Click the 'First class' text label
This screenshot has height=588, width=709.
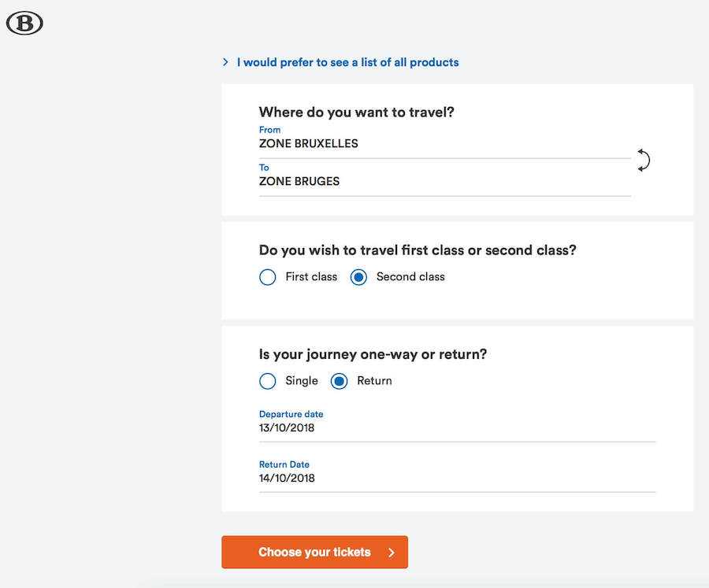pos(311,277)
